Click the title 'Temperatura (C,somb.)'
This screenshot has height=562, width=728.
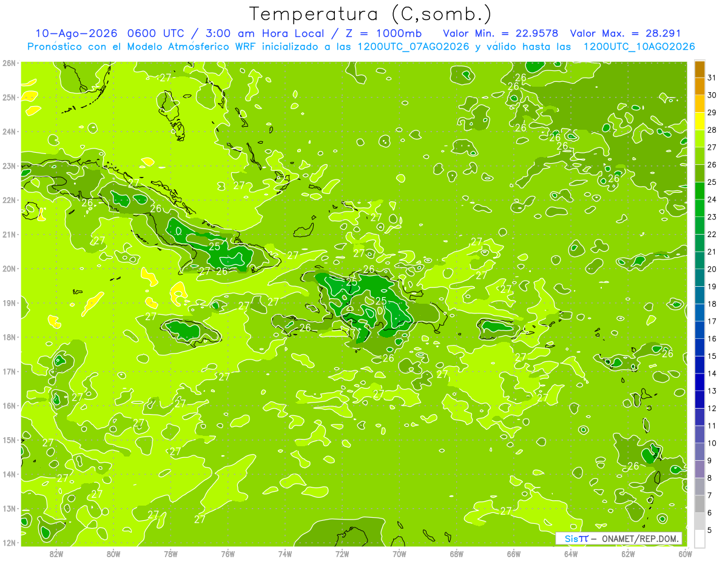coord(371,14)
